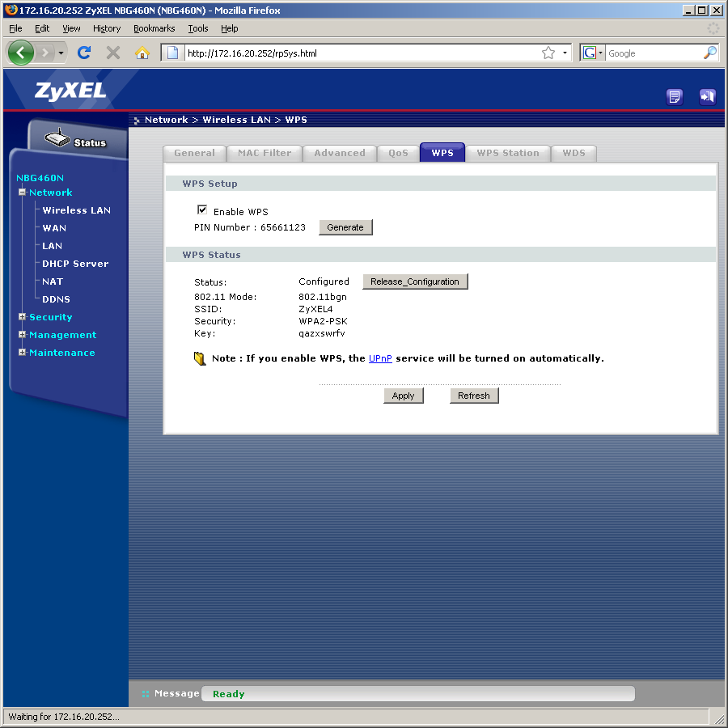728x728 pixels.
Task: Expand the Maintenance tree node
Action: (x=22, y=352)
